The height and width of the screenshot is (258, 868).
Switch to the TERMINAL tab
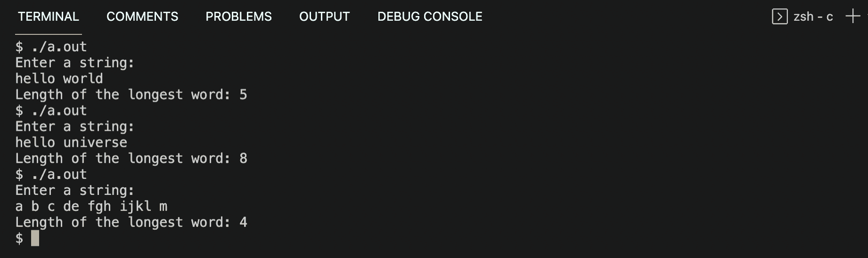pyautogui.click(x=49, y=16)
